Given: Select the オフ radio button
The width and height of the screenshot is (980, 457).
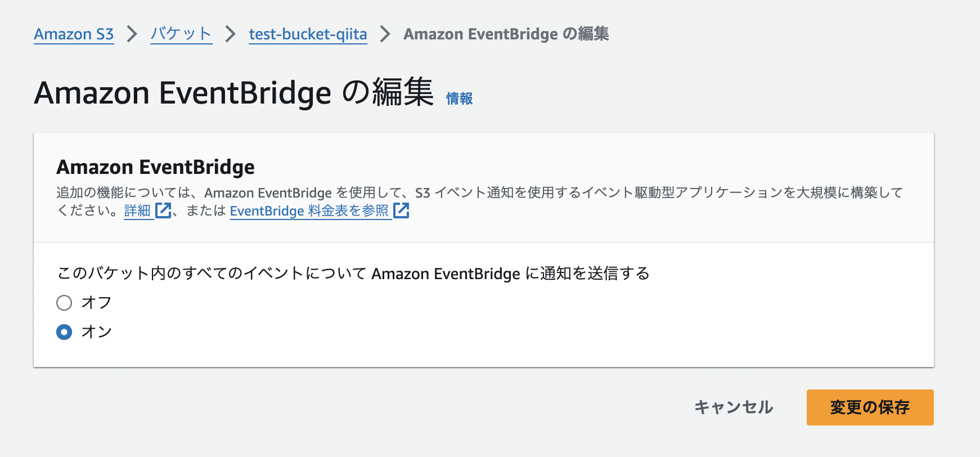Looking at the screenshot, I should [64, 303].
